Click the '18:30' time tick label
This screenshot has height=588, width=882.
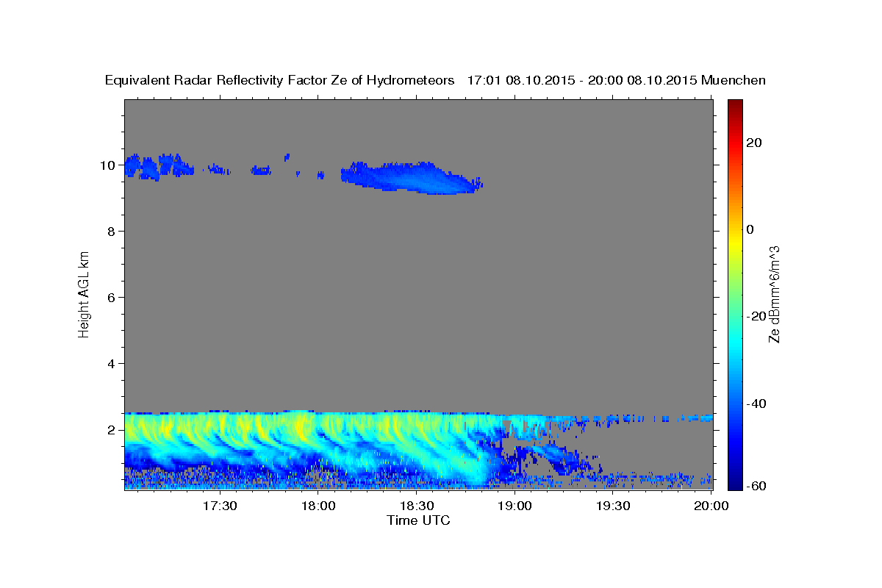tap(416, 506)
